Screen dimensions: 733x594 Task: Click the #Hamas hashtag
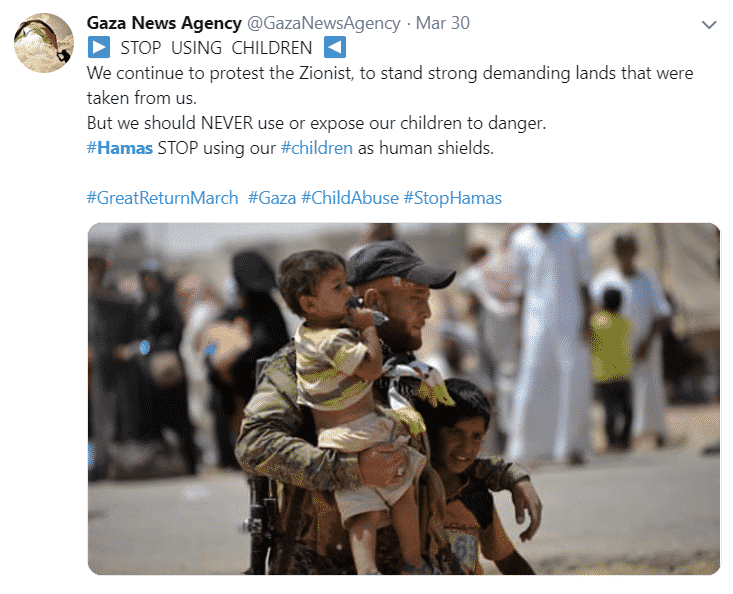pos(120,148)
